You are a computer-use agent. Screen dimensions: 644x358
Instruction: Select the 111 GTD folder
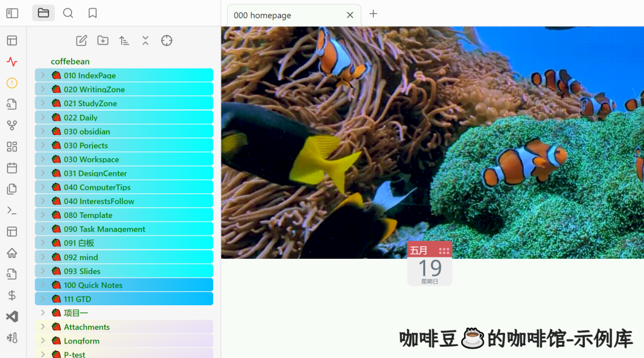click(124, 299)
